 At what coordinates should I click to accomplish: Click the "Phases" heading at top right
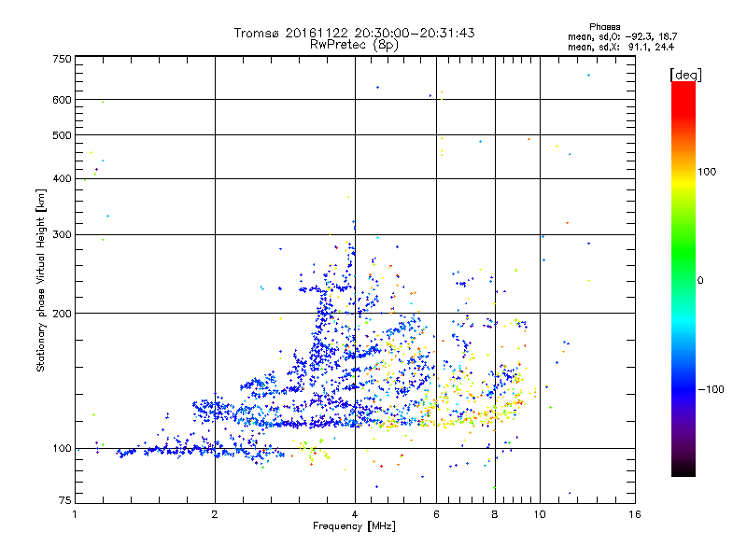(604, 27)
